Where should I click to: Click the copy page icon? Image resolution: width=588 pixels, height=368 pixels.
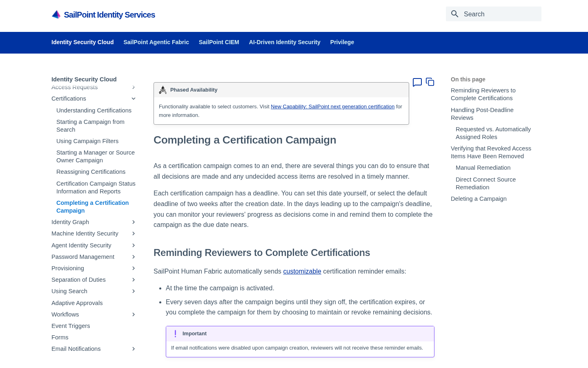coord(430,82)
